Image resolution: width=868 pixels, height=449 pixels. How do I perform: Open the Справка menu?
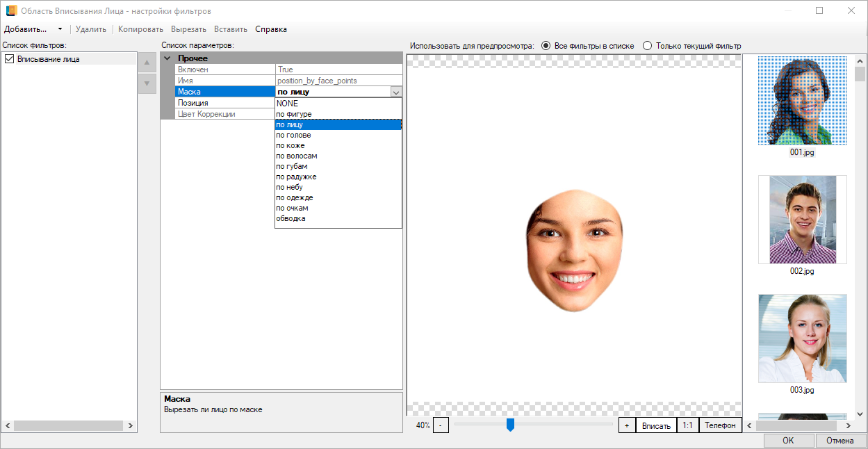point(271,29)
